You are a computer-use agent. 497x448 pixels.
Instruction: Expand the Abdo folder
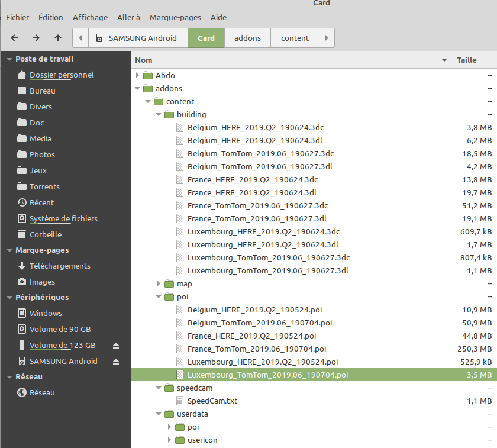click(137, 76)
